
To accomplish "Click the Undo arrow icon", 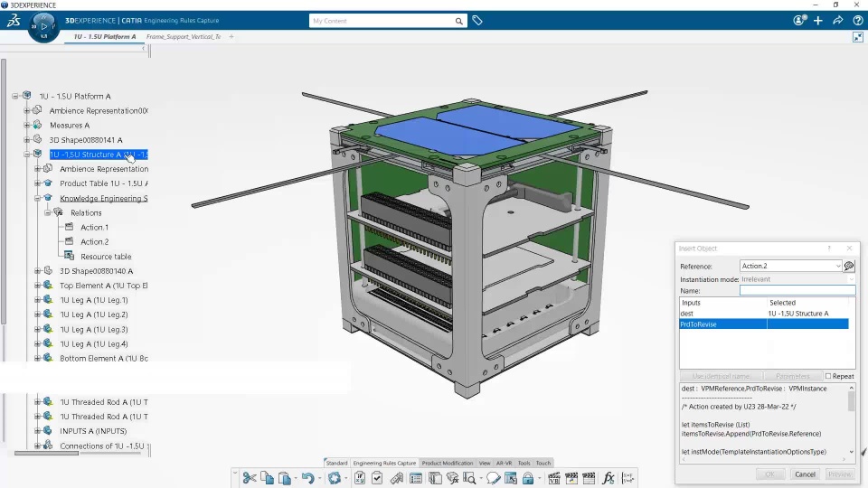I will click(x=307, y=478).
